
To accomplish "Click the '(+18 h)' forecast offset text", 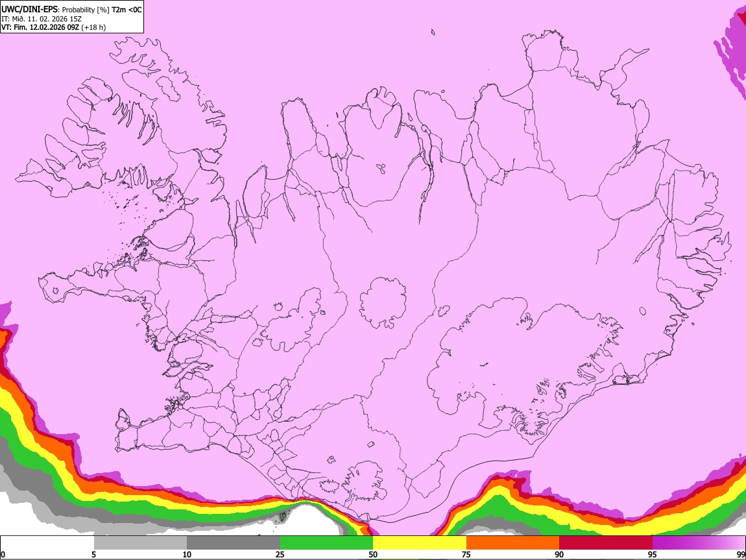I will pyautogui.click(x=93, y=28).
